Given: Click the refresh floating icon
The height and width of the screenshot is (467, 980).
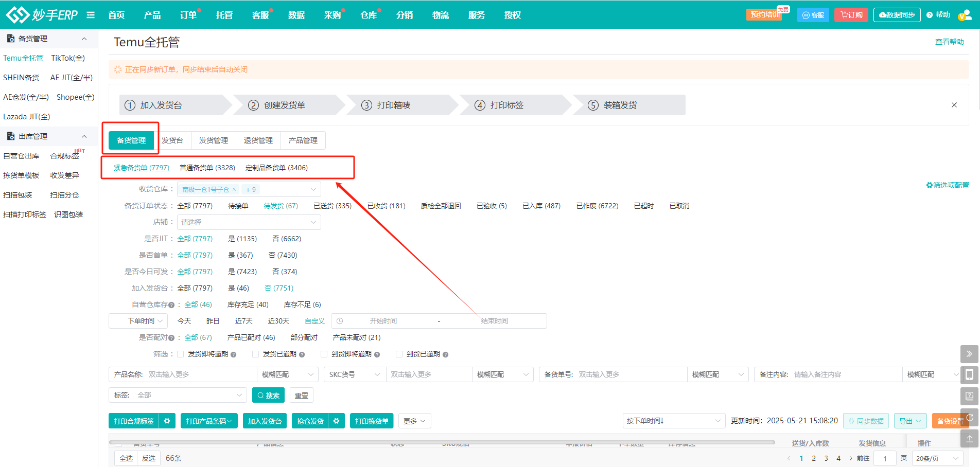Looking at the screenshot, I should point(970,418).
